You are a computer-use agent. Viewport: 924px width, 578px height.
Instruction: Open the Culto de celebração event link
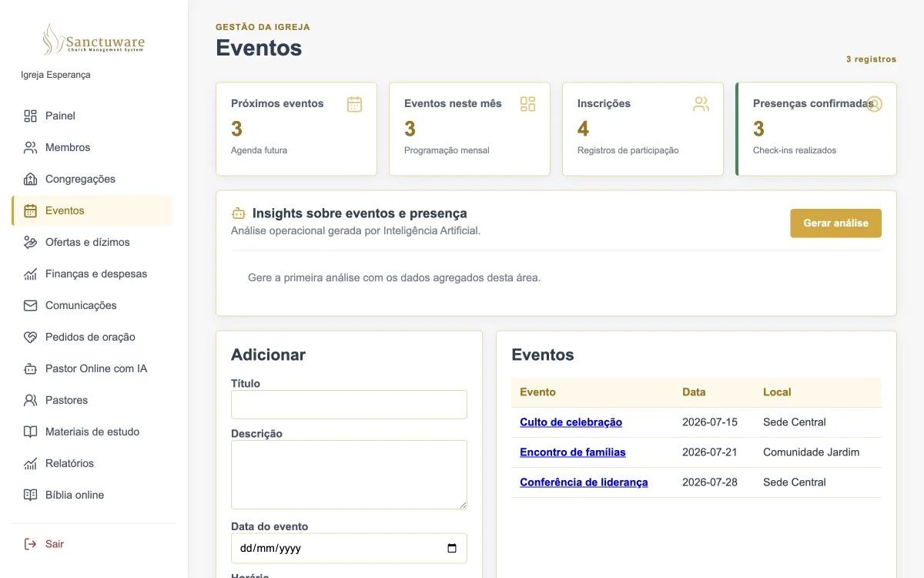571,422
